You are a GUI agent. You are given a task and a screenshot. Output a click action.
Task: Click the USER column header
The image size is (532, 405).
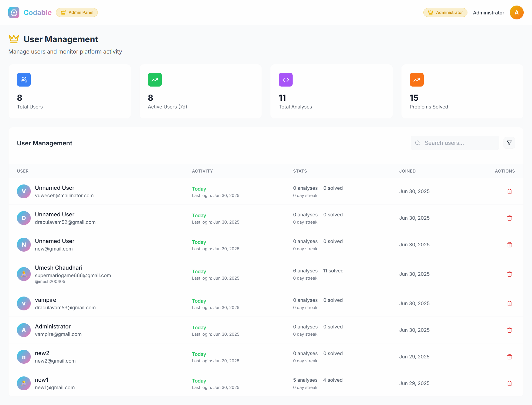click(23, 171)
